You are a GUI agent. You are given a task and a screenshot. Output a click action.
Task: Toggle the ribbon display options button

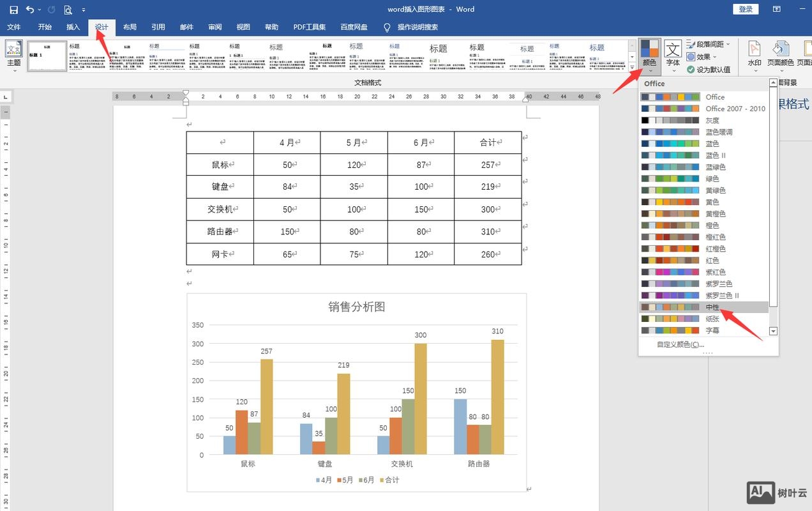pos(777,9)
